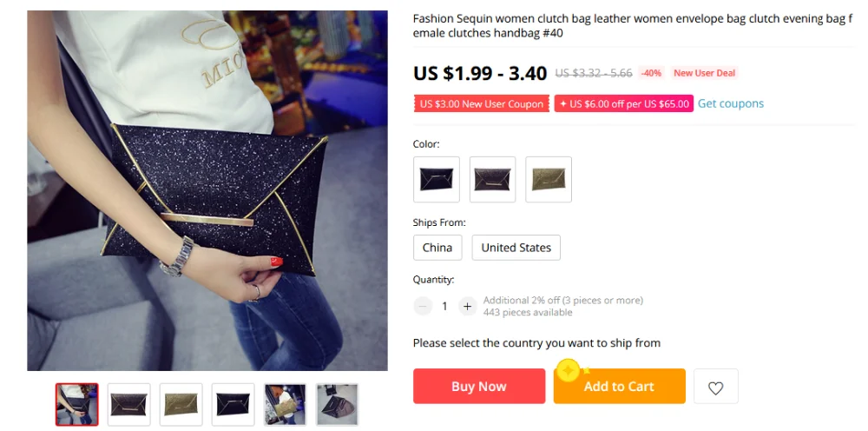This screenshot has height=431, width=868.
Task: Select the dark brown clutch color swatch
Action: (x=493, y=180)
